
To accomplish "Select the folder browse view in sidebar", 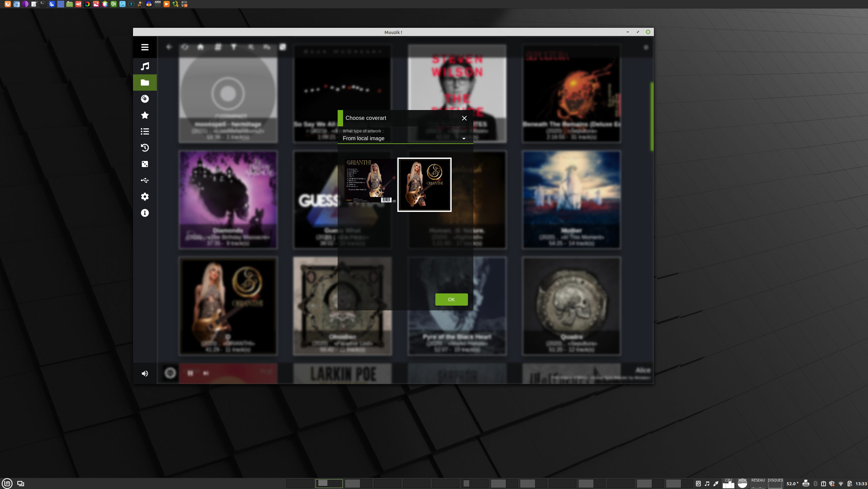I will [x=145, y=83].
